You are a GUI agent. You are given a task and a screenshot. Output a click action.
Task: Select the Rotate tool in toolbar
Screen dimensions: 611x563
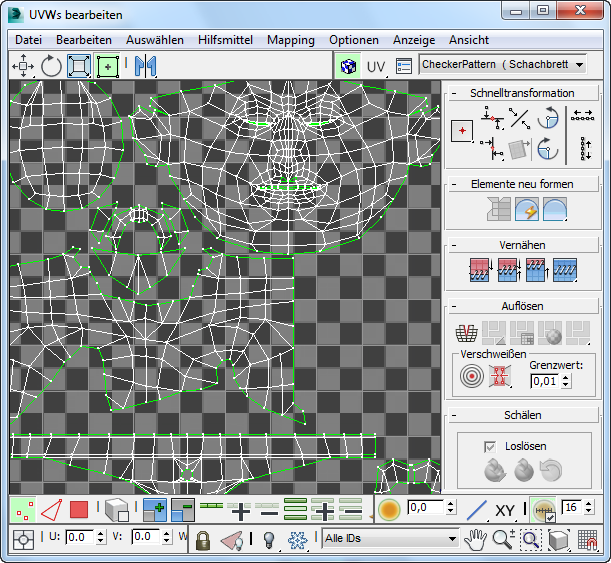tap(51, 66)
